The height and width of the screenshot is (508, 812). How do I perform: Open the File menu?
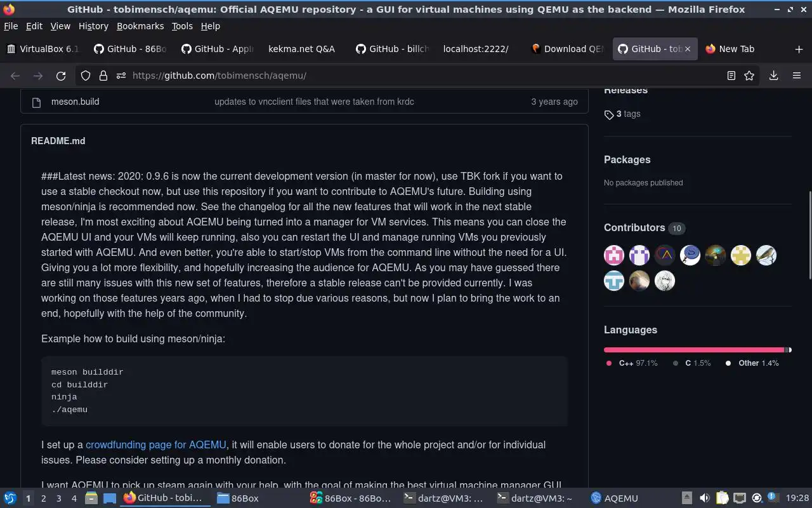point(11,26)
